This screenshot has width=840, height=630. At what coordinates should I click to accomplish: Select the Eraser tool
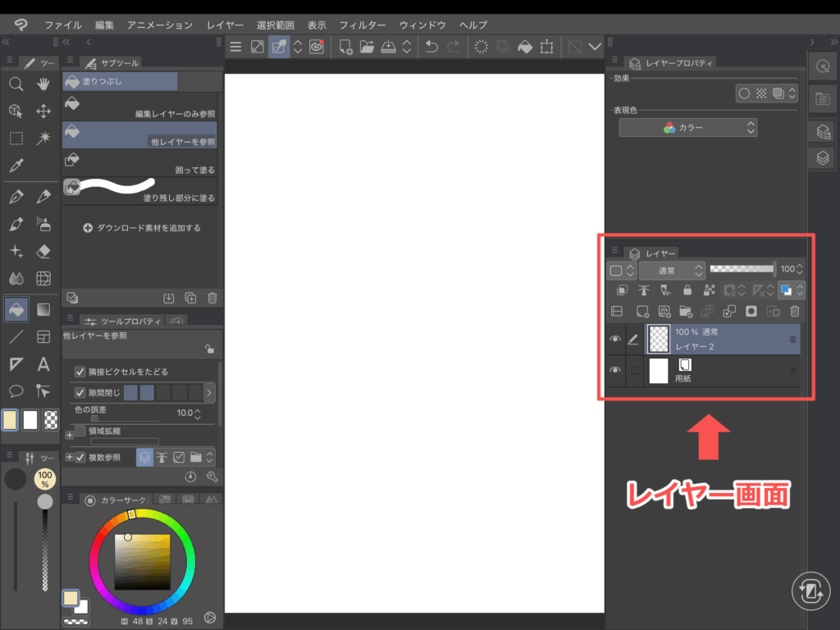pyautogui.click(x=43, y=251)
